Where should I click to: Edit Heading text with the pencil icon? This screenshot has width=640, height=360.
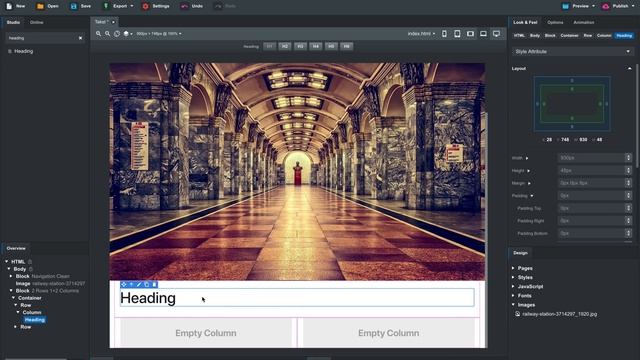tap(139, 284)
